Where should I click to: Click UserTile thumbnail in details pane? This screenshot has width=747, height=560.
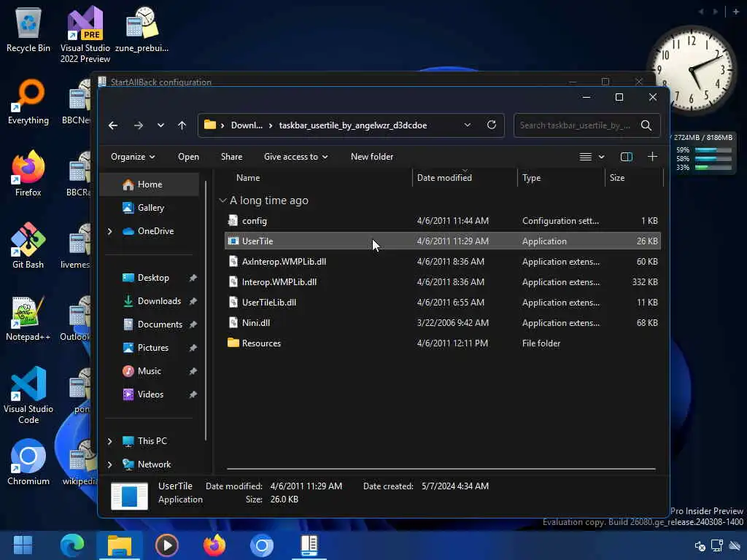point(129,495)
